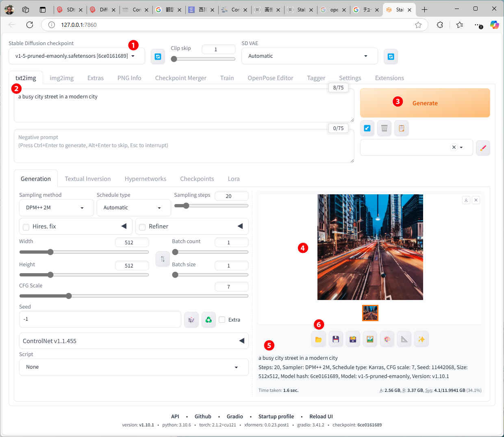The height and width of the screenshot is (437, 504).
Task: Tick the Extra seed checkbox
Action: click(222, 320)
